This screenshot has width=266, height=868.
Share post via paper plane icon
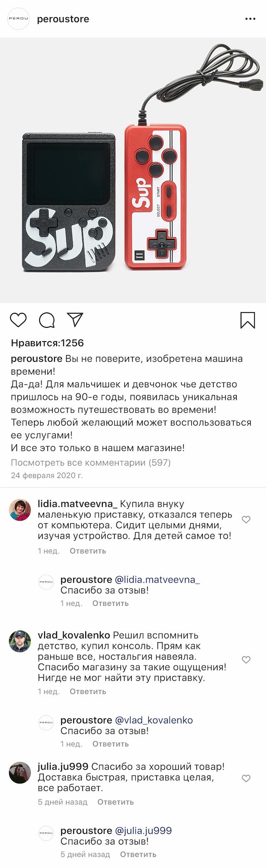pos(76,319)
